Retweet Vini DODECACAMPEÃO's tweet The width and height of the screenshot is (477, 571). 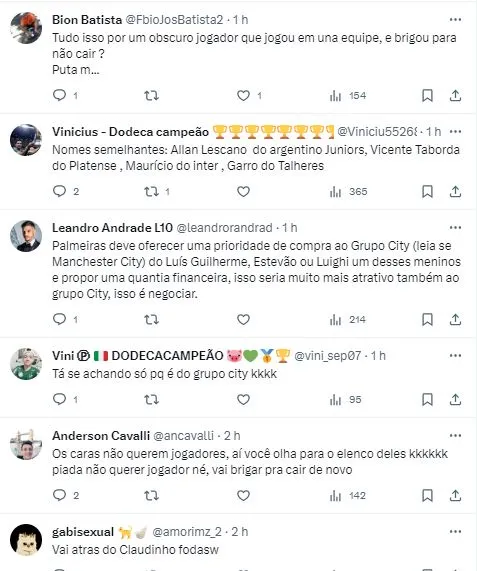151,399
